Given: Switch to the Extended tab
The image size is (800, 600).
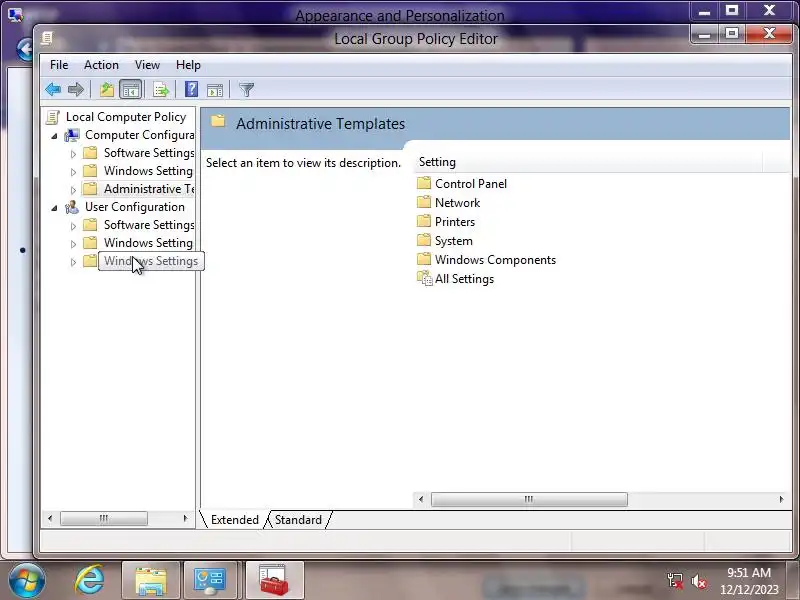Looking at the screenshot, I should [235, 519].
